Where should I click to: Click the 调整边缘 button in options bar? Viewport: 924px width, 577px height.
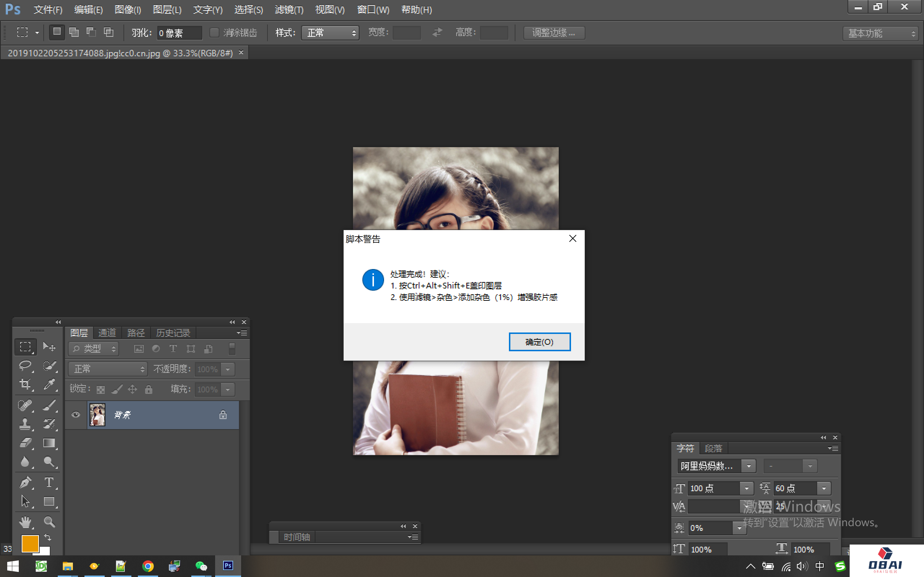click(554, 32)
